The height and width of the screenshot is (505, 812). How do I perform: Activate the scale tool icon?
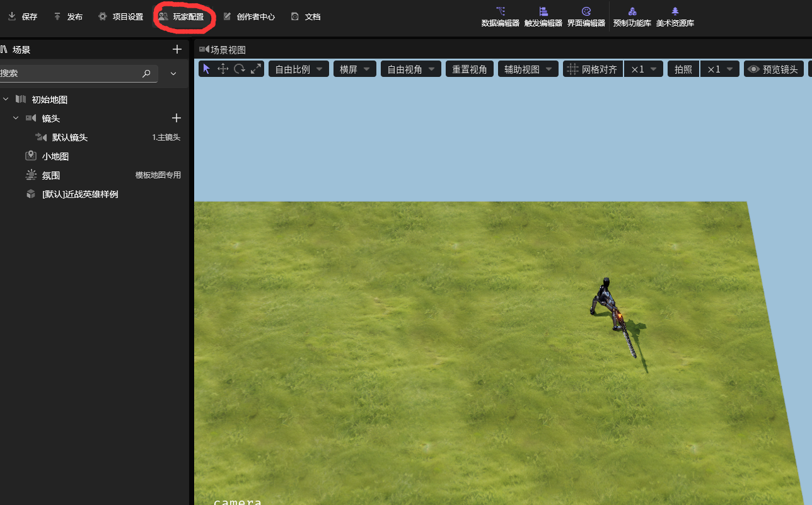pyautogui.click(x=256, y=69)
